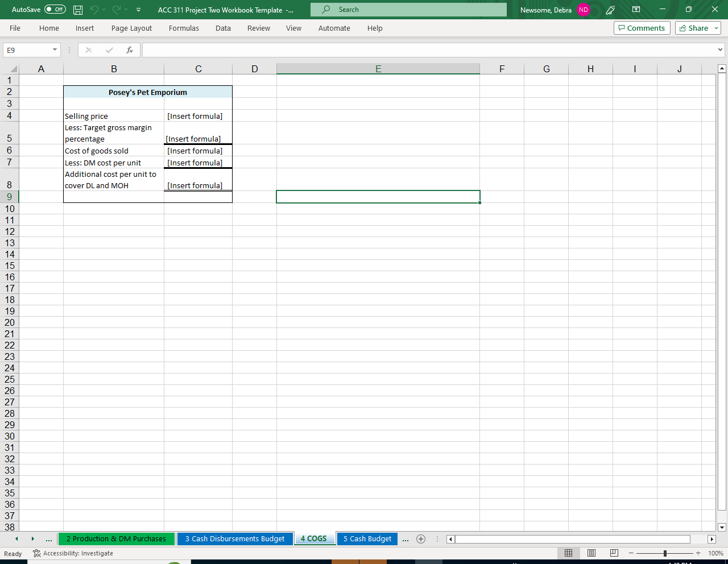
Task: Click vertical scrollbar up arrow
Action: tap(722, 69)
